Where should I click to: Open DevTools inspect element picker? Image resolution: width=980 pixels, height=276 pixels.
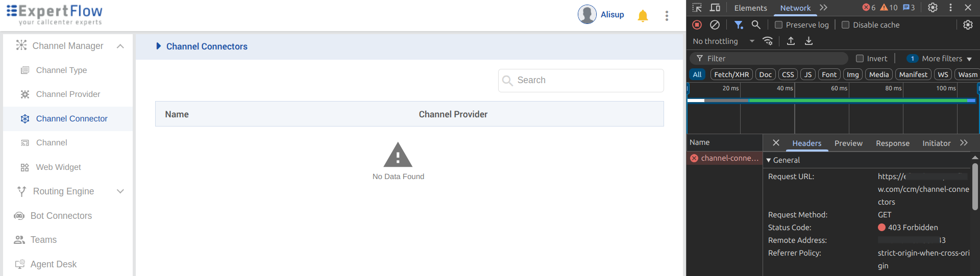(697, 8)
